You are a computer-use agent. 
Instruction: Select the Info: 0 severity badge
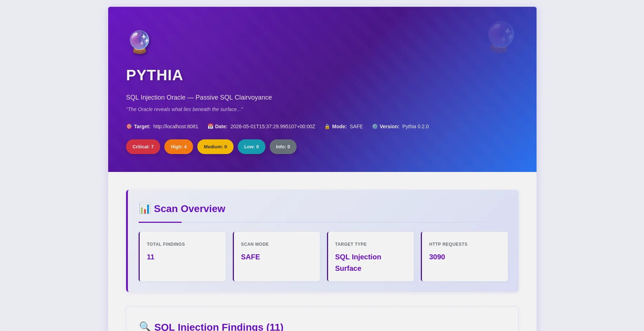click(283, 147)
